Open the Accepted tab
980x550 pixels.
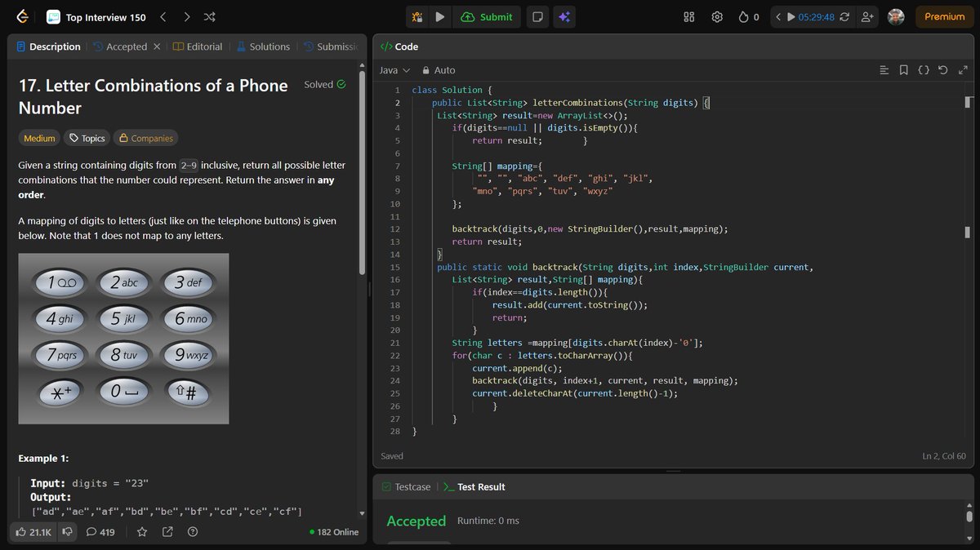pyautogui.click(x=119, y=47)
